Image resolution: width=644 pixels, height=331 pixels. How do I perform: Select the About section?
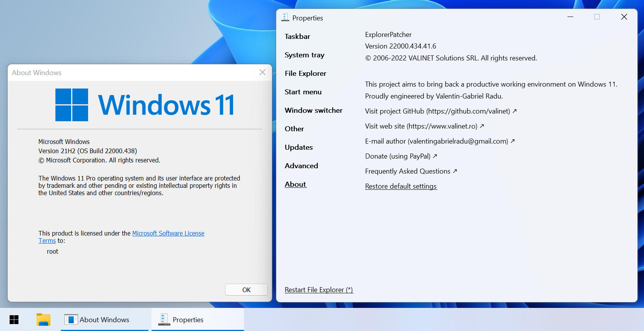[295, 184]
